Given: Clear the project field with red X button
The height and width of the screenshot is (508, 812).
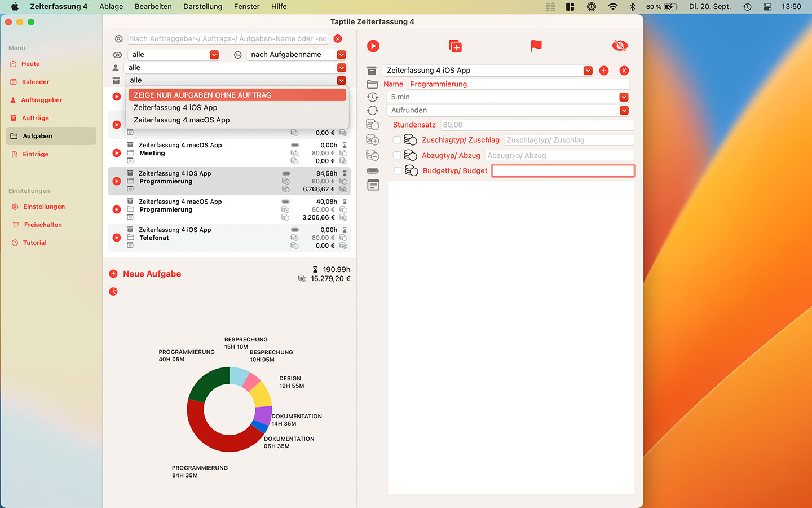Looking at the screenshot, I should click(x=624, y=71).
